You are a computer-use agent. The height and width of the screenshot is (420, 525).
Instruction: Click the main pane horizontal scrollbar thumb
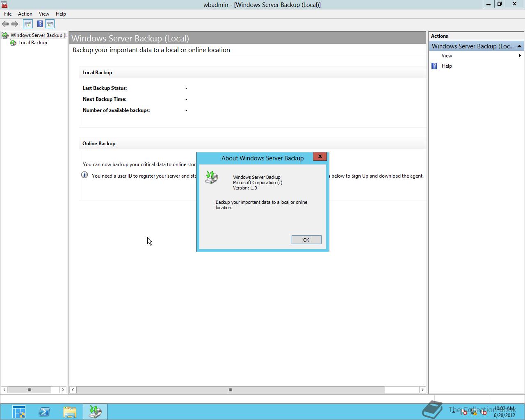(231, 390)
